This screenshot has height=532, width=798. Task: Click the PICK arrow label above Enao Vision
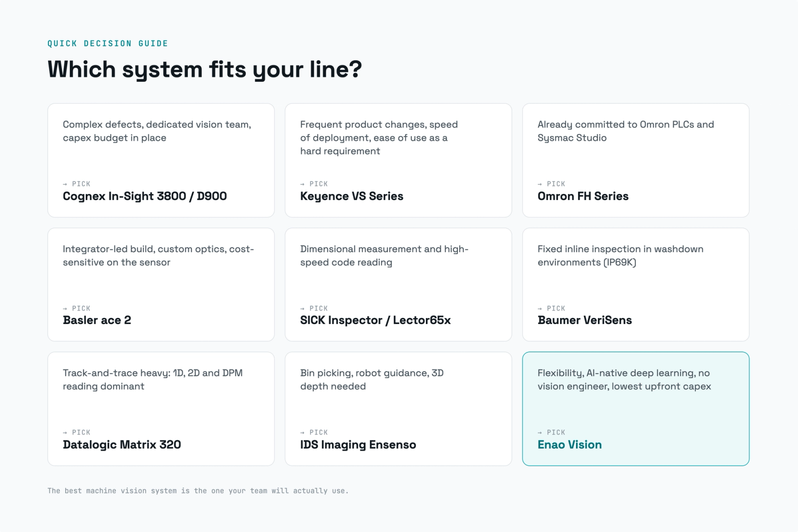pyautogui.click(x=552, y=433)
